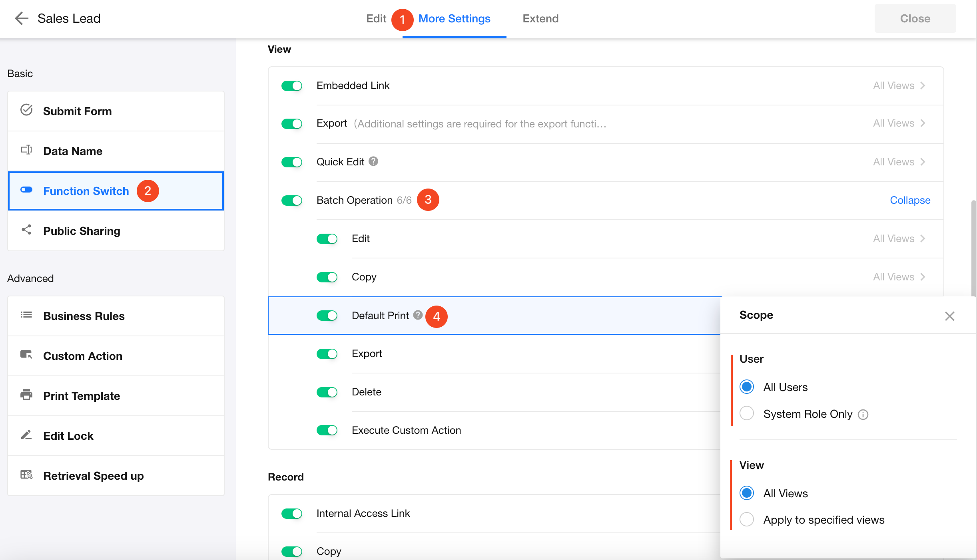Close the Scope panel with X
This screenshot has height=560, width=977.
click(950, 316)
